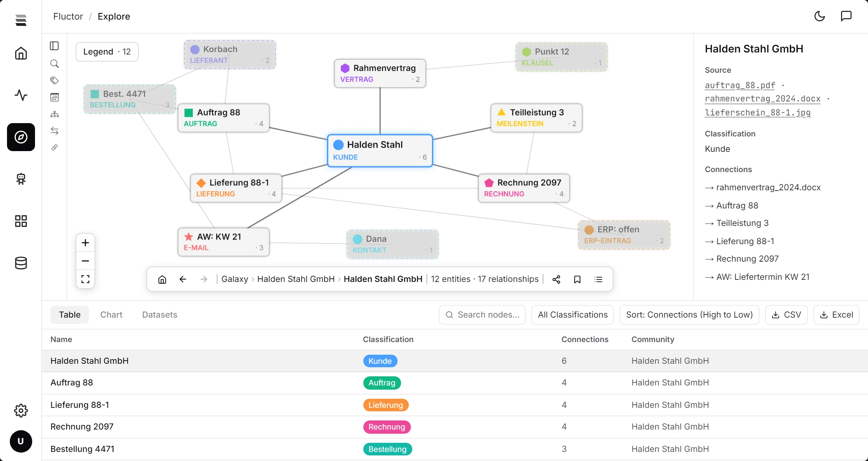Toggle dark mode moon icon

pos(820,16)
